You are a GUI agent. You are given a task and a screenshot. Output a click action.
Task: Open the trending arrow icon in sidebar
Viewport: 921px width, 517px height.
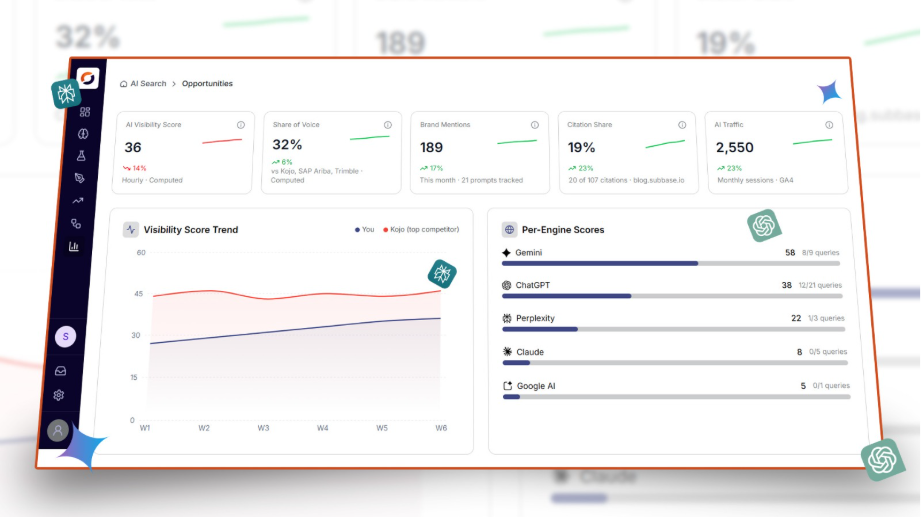(x=78, y=201)
